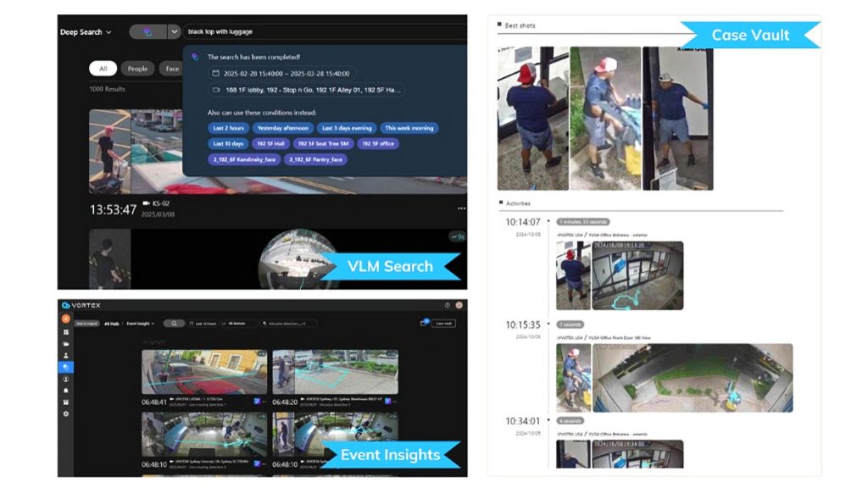Toggle the Face results filter
The height and width of the screenshot is (488, 868).
pyautogui.click(x=172, y=69)
